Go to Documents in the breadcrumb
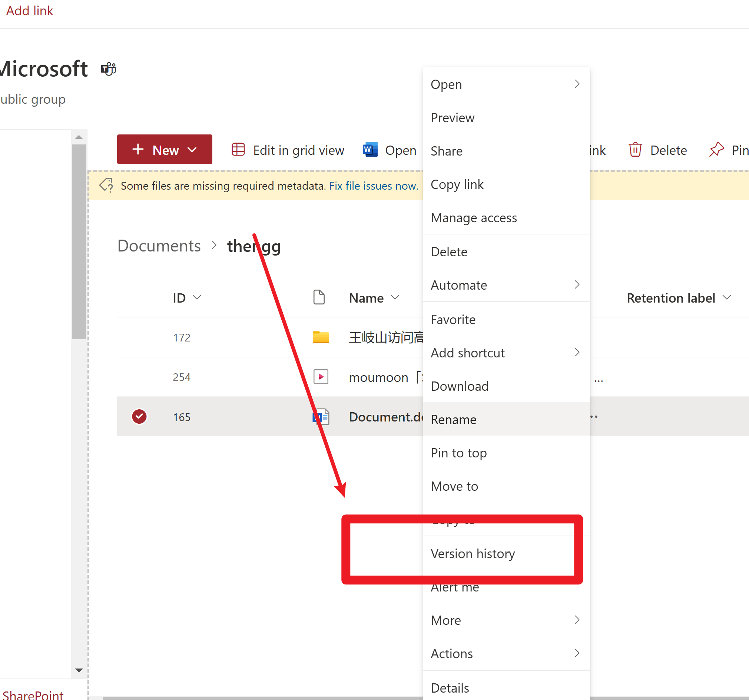 point(159,246)
